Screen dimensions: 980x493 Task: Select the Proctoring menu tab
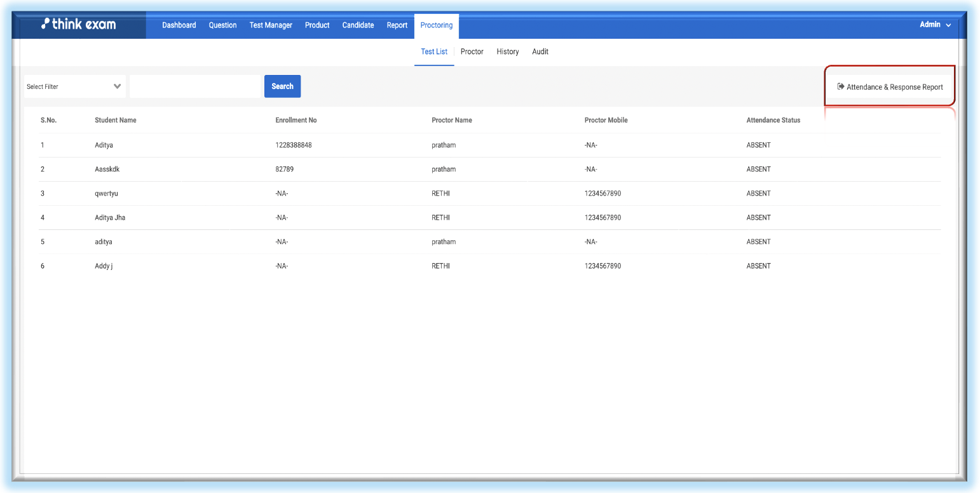pos(437,25)
